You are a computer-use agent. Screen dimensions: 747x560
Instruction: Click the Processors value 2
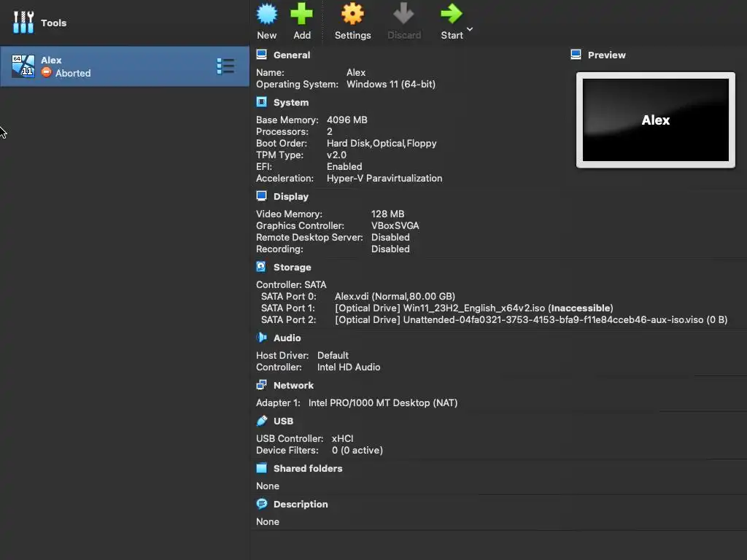pos(329,131)
